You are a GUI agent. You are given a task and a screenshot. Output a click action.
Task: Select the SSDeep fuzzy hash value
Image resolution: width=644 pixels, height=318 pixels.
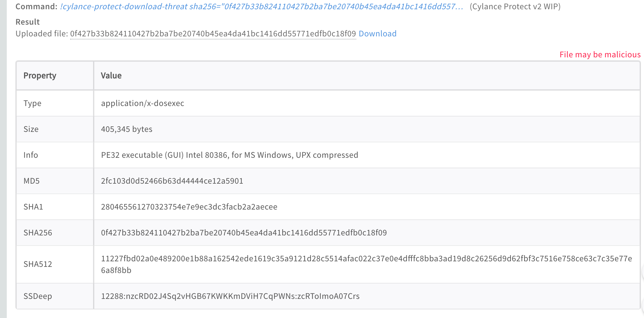(x=230, y=296)
